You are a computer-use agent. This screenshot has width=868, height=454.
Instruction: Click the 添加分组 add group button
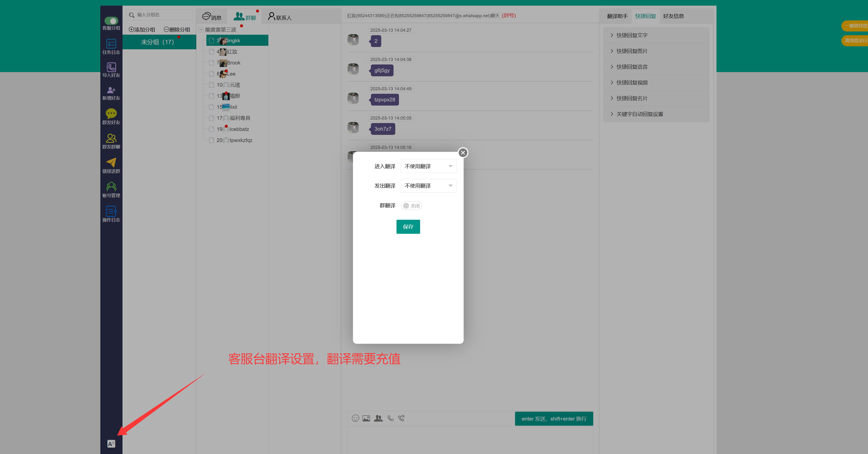click(142, 30)
